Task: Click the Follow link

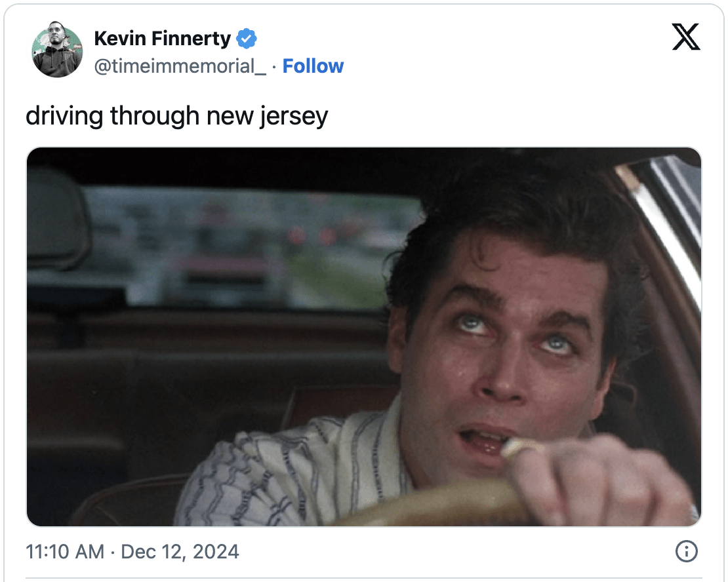Action: 313,66
